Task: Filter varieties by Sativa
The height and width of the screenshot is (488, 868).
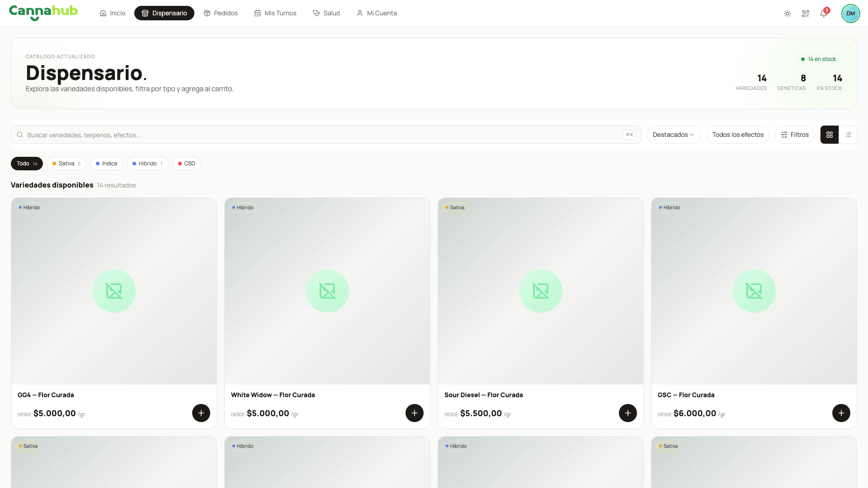Action: click(x=66, y=164)
